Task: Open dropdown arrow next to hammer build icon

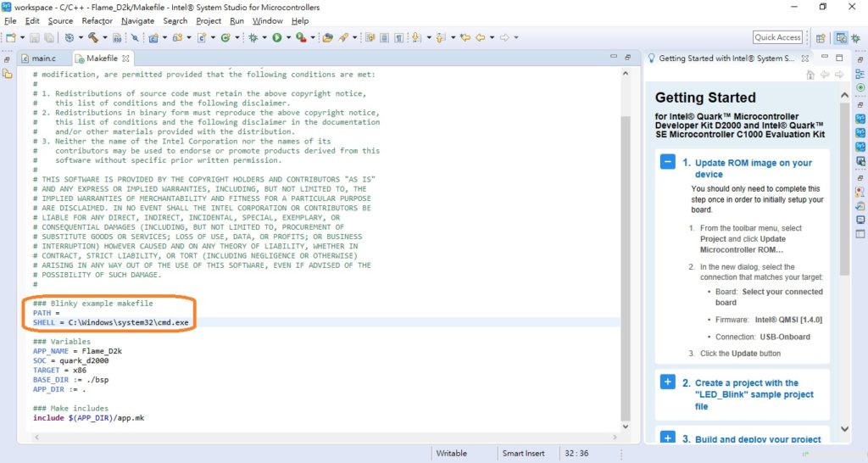Action: click(104, 37)
